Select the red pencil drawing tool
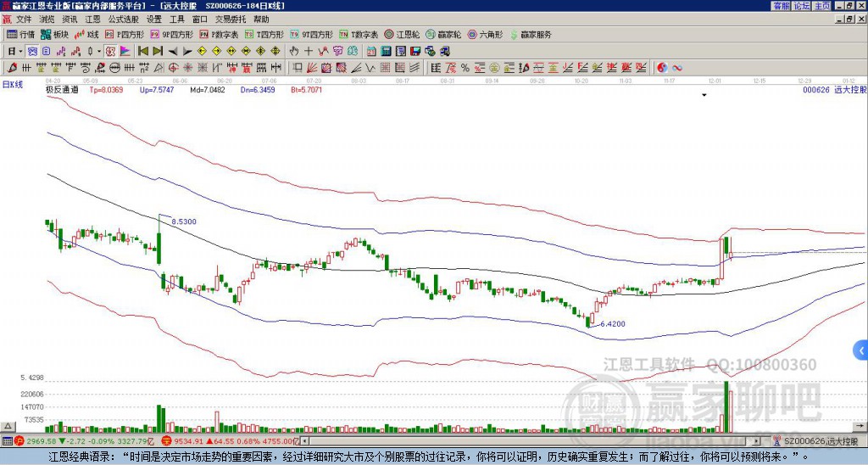868x465 pixels. pyautogui.click(x=12, y=68)
